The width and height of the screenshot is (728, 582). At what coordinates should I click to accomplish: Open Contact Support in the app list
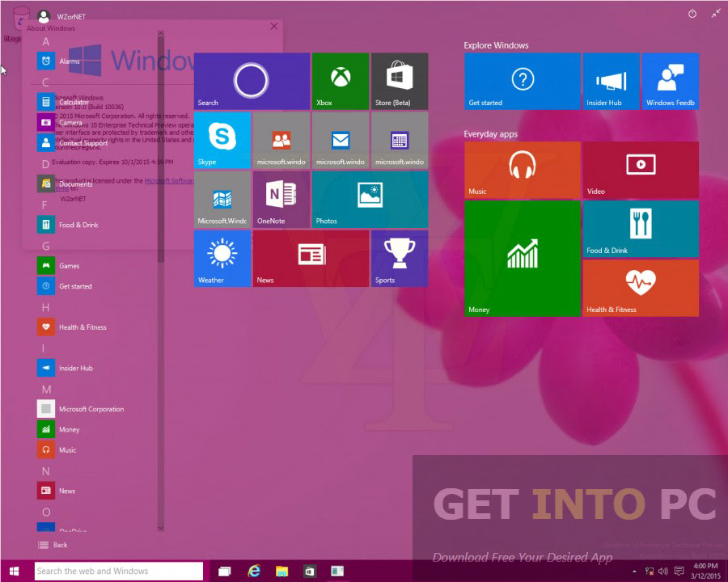(x=73, y=143)
